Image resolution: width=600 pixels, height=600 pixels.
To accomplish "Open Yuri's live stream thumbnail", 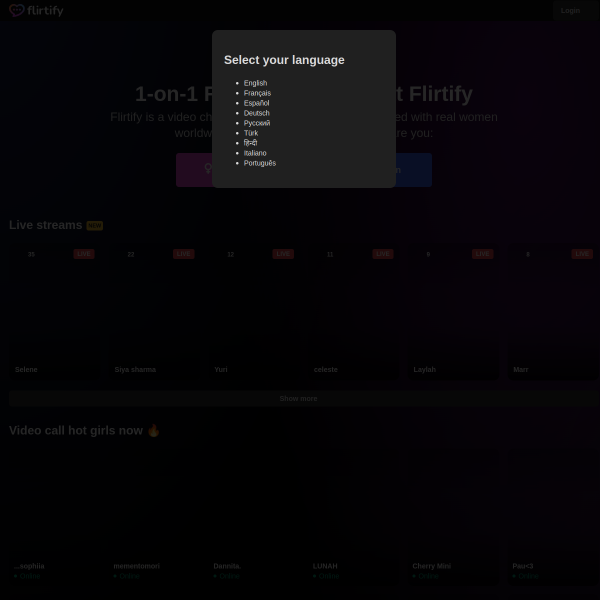I will [254, 310].
